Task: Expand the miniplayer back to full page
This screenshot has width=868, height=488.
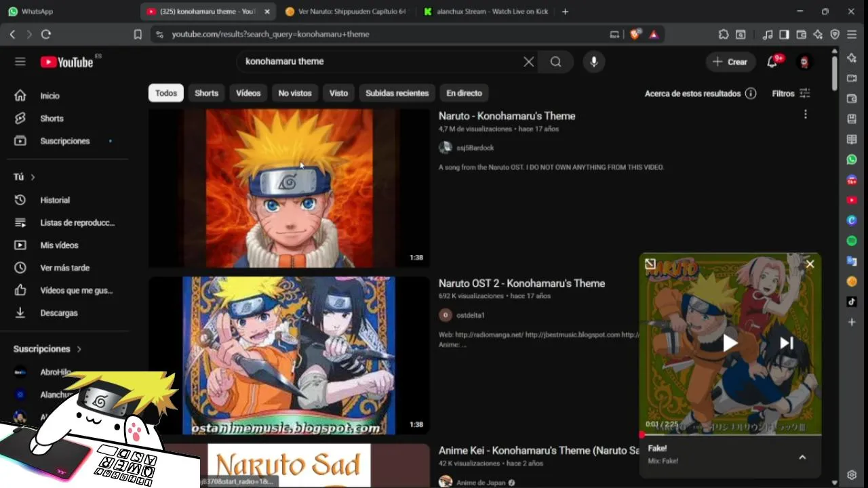Action: coord(650,264)
